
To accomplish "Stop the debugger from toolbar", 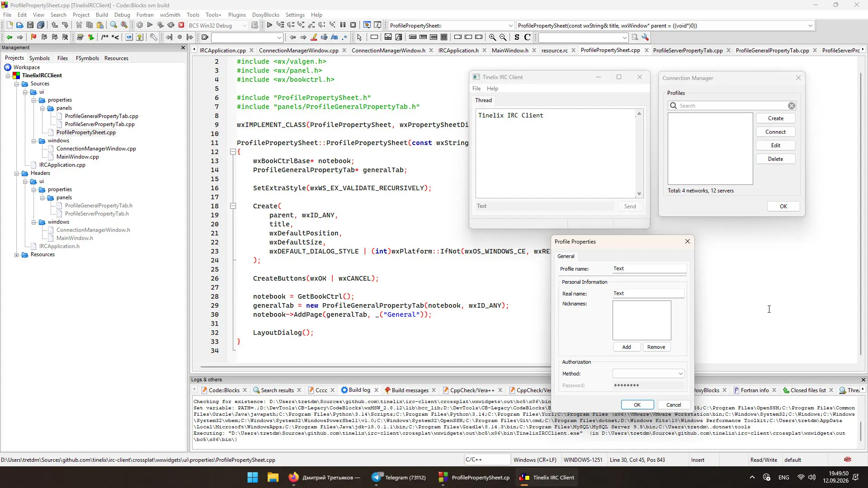I will pyautogui.click(x=353, y=25).
